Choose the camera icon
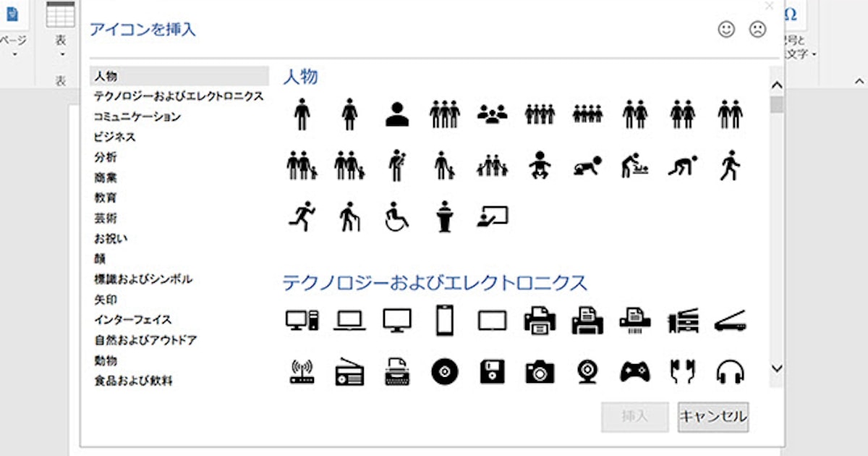The width and height of the screenshot is (868, 456). [540, 372]
